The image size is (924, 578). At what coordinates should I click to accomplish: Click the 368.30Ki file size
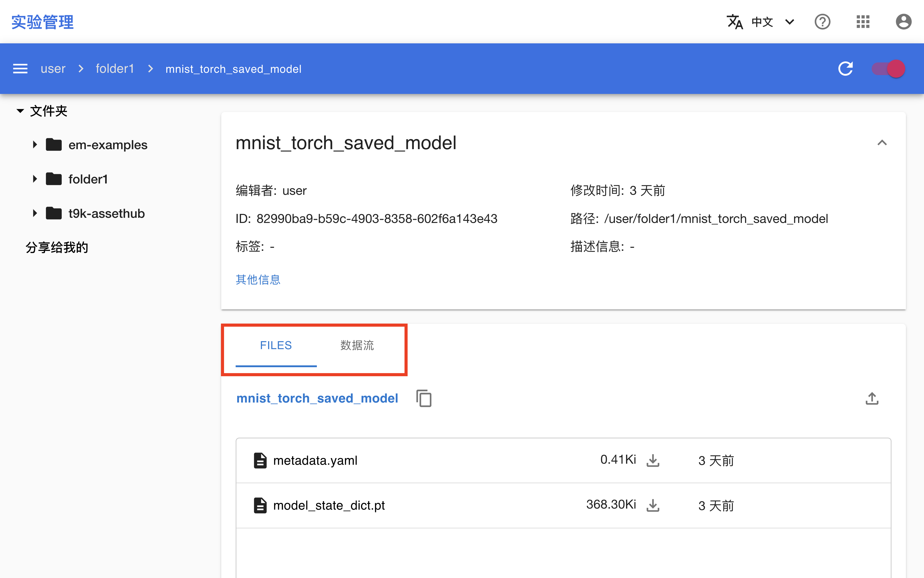coord(611,505)
